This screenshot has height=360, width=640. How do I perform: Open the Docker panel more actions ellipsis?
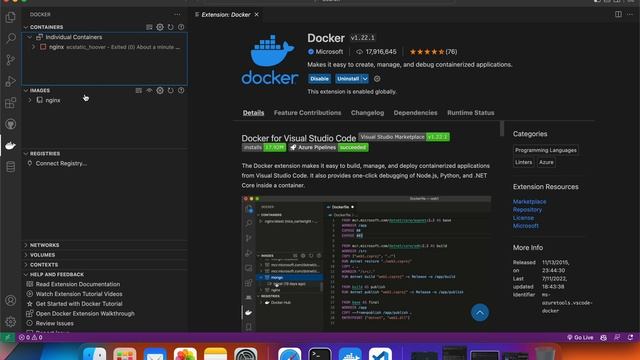pyautogui.click(x=177, y=14)
